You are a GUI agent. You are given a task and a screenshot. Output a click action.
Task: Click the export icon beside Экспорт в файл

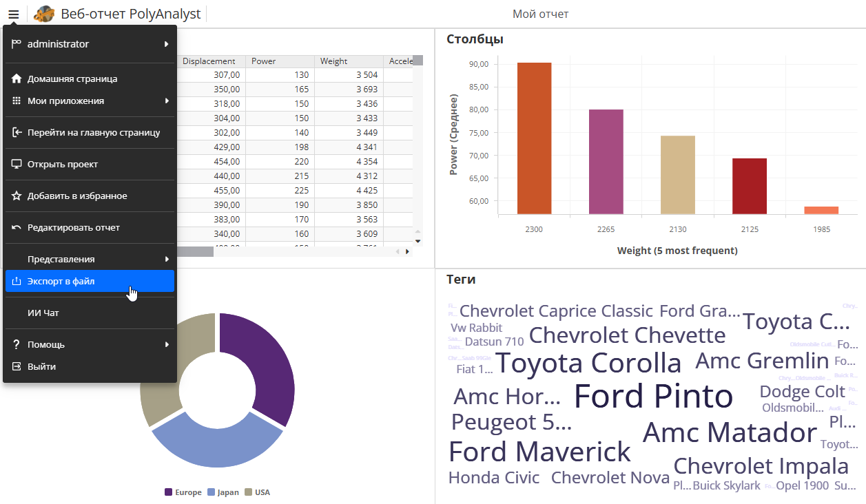coord(17,281)
